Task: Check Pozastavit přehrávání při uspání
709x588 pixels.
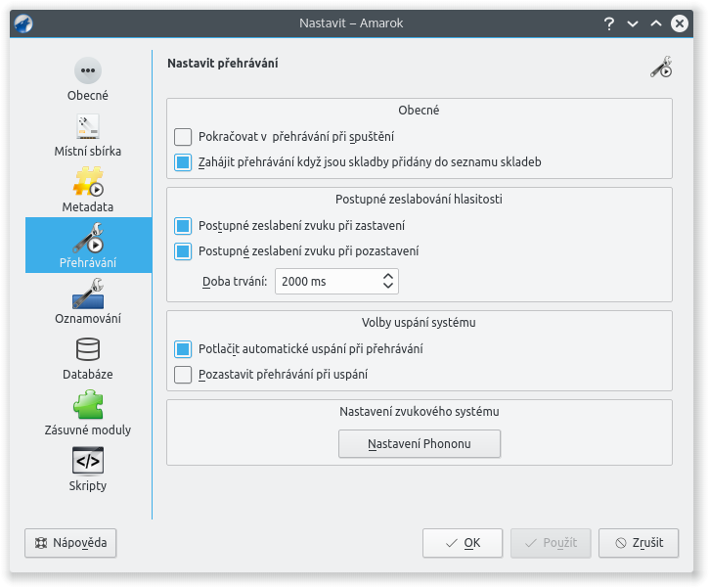Action: click(x=183, y=375)
